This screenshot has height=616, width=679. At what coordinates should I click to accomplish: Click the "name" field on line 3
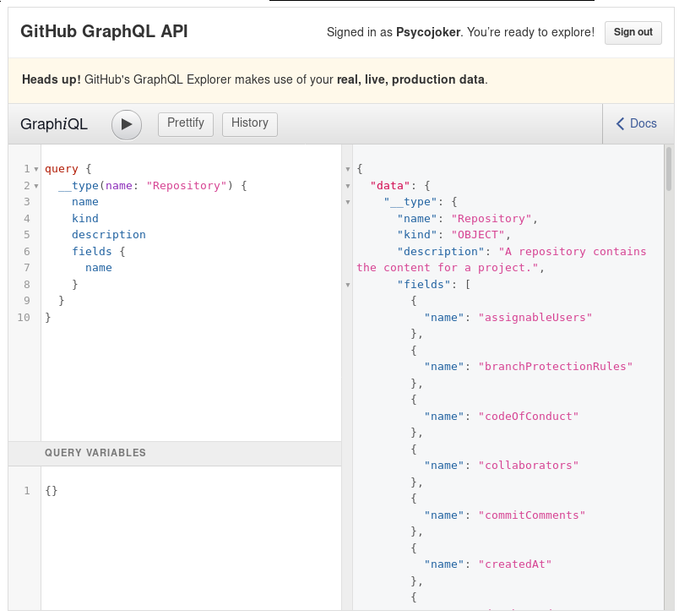(x=84, y=202)
